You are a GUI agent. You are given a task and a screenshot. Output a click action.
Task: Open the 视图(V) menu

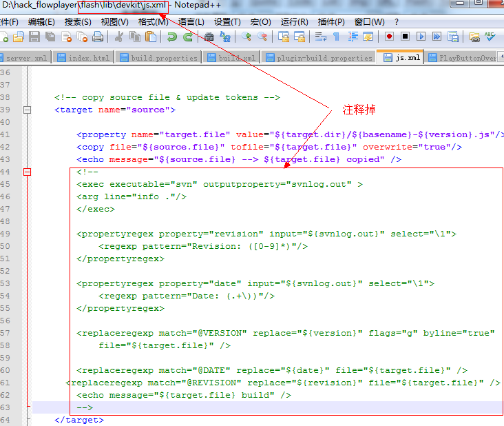tap(114, 22)
